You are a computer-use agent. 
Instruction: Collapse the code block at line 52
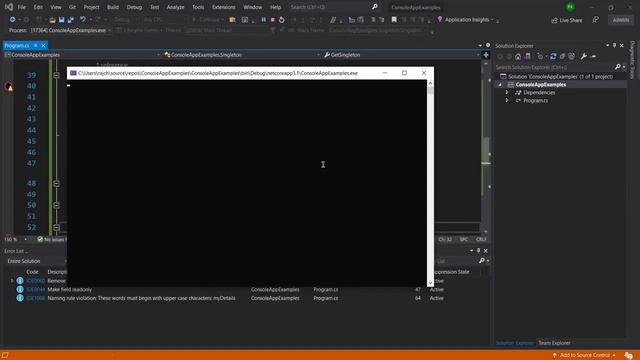click(x=57, y=227)
